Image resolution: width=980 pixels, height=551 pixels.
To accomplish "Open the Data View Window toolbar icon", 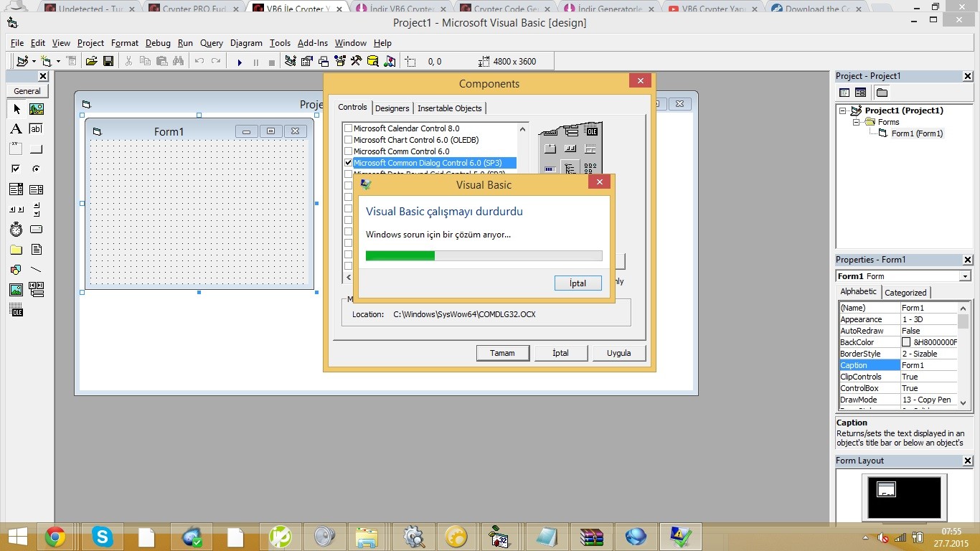I will (372, 62).
